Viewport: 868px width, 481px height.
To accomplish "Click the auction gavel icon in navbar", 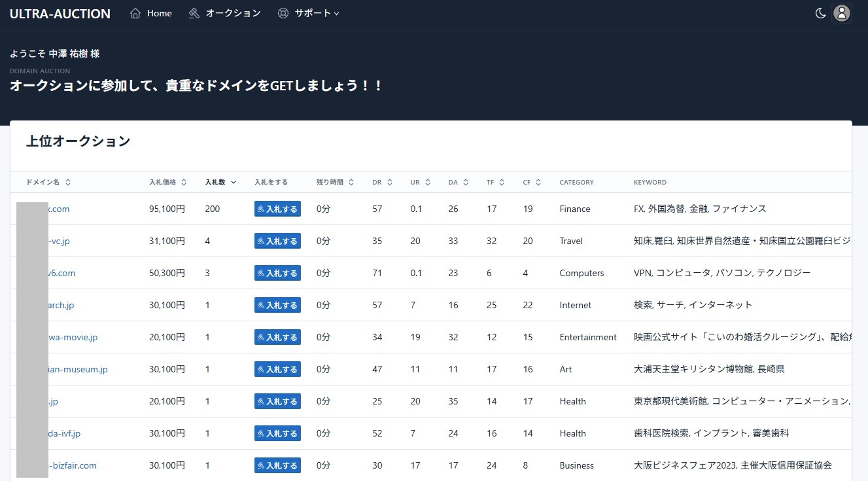I will pos(194,13).
